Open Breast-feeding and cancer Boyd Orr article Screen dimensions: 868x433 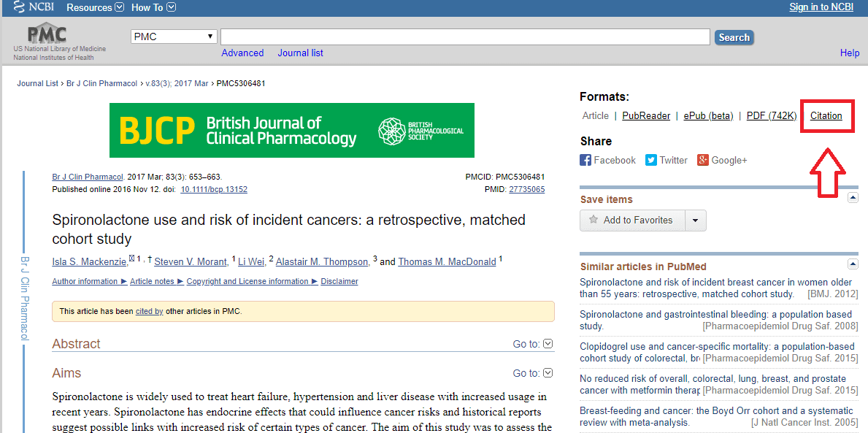point(716,416)
